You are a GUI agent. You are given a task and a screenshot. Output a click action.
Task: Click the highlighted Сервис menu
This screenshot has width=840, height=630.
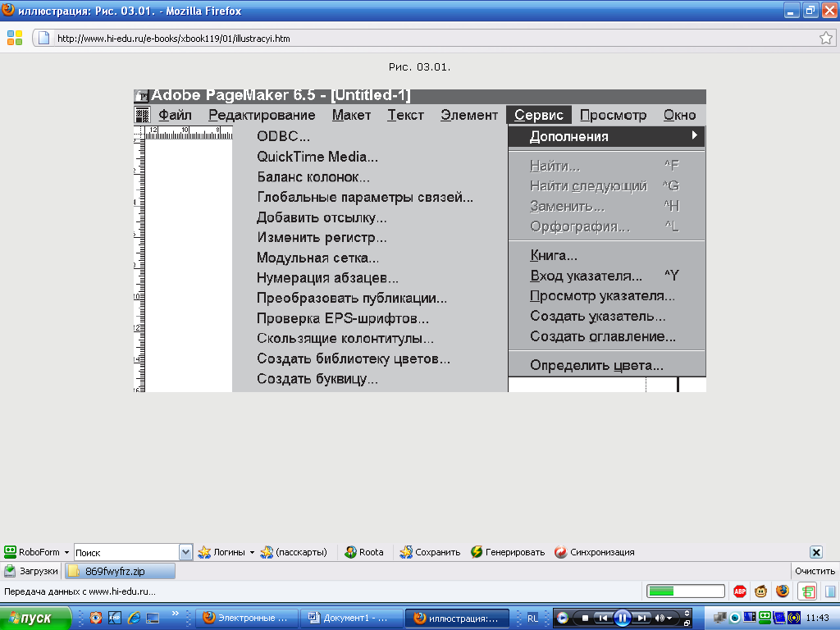(538, 115)
